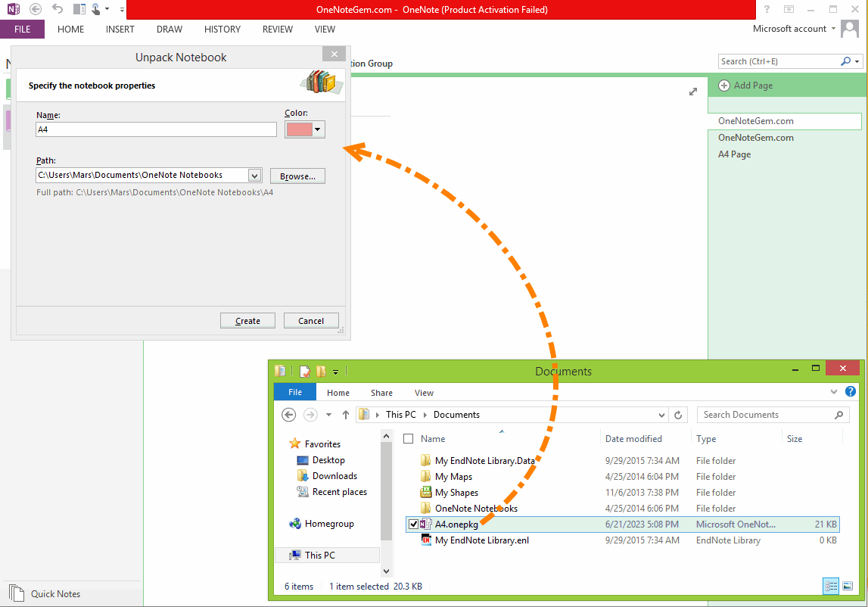Select the My Shapes folder icon

click(x=426, y=493)
